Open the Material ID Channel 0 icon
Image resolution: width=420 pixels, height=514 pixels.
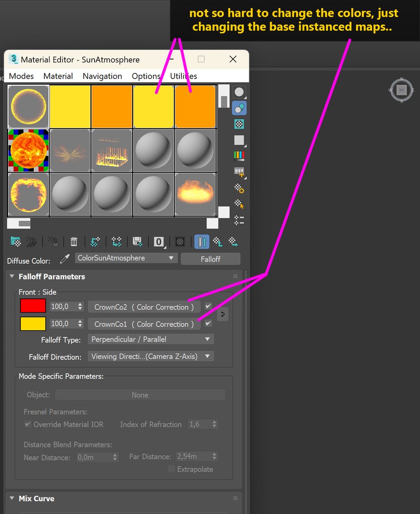point(159,242)
